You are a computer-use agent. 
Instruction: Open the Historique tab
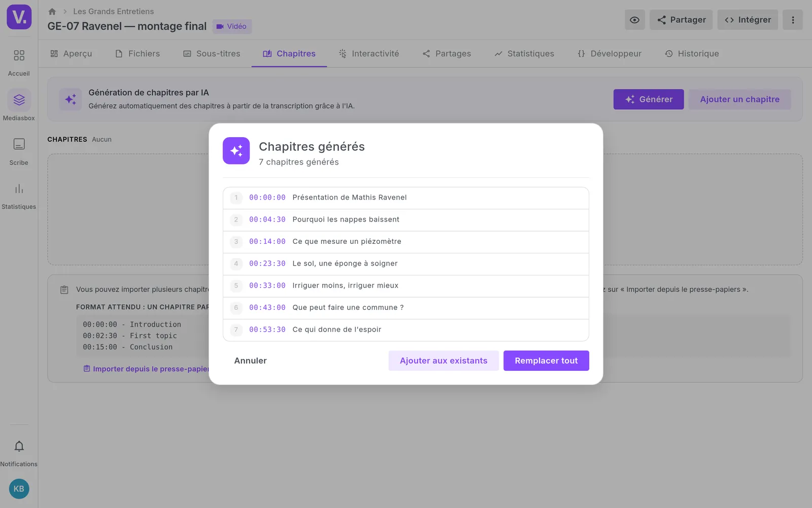click(692, 53)
